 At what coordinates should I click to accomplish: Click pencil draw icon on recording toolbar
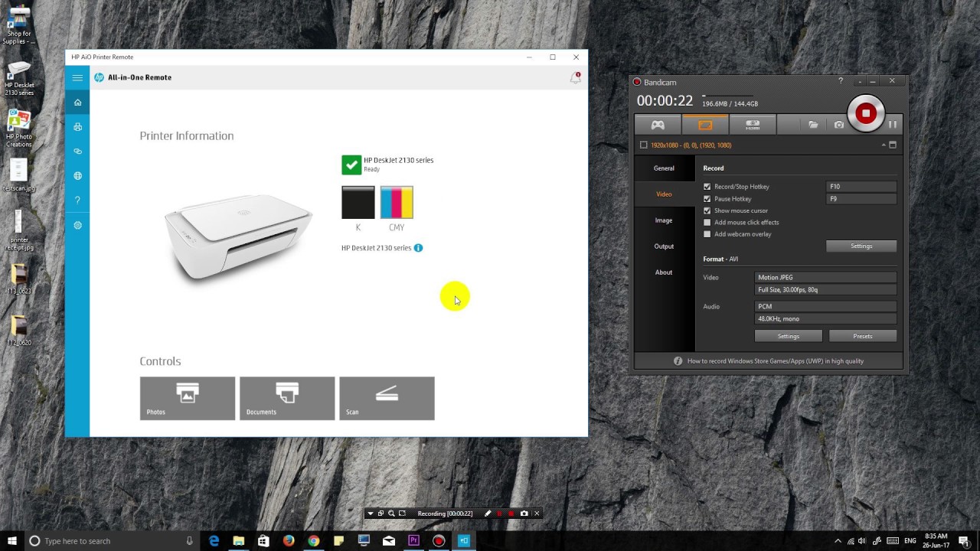488,514
